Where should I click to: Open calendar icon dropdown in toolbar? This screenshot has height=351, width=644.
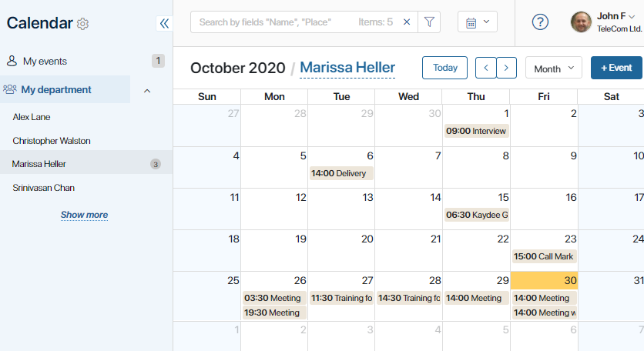tap(478, 22)
